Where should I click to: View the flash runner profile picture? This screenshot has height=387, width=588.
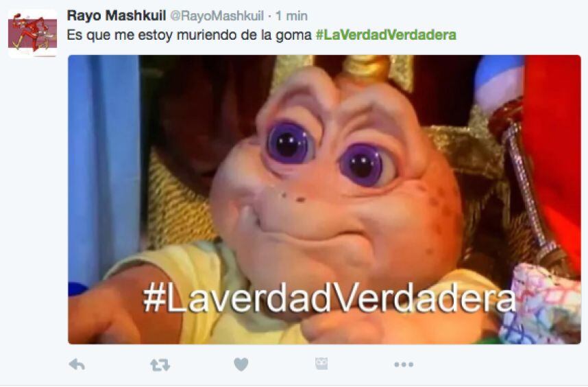click(x=33, y=34)
